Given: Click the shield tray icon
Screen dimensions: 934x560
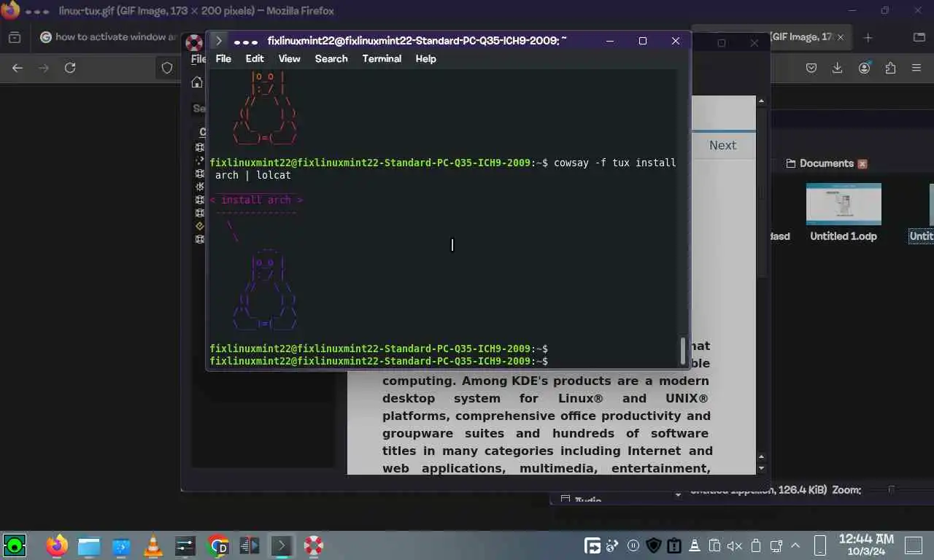Looking at the screenshot, I should (x=654, y=545).
